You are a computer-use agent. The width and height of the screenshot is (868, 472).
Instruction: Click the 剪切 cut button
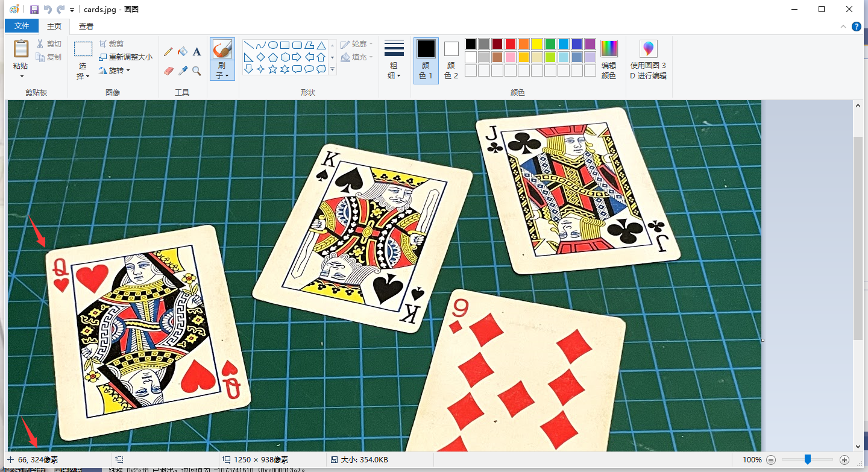(49, 44)
